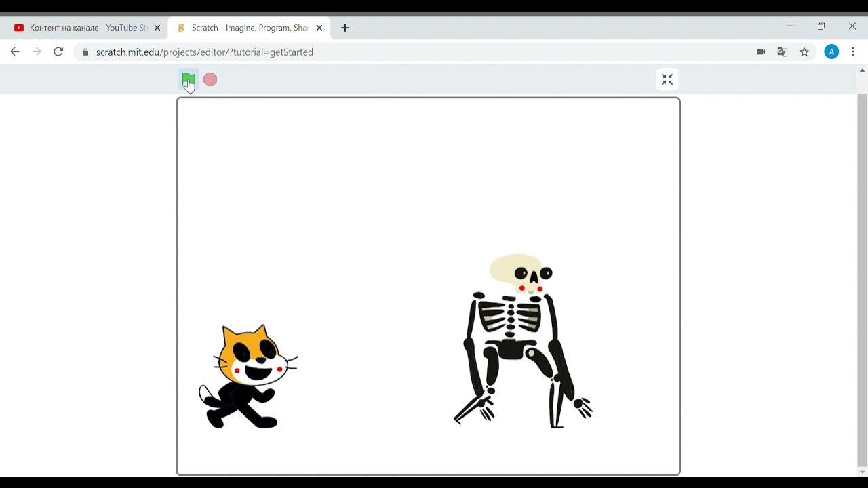The width and height of the screenshot is (868, 488).
Task: Switch to the YouTube Studio tab
Action: tap(88, 28)
